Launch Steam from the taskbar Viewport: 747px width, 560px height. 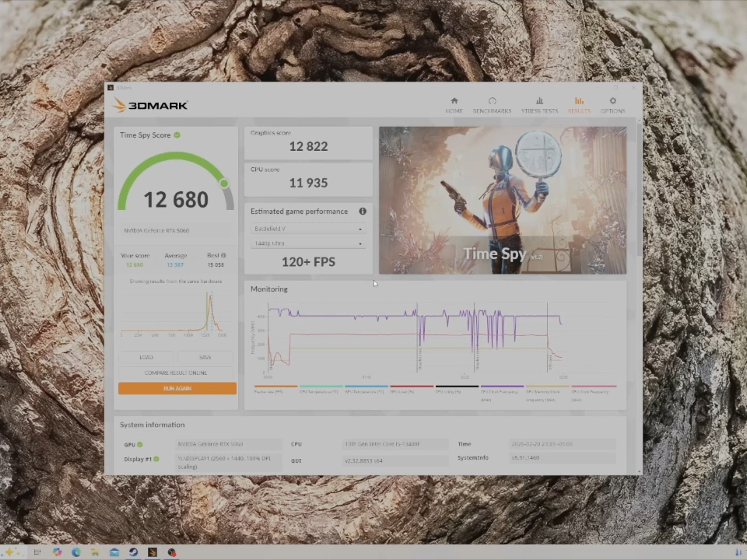point(133,552)
